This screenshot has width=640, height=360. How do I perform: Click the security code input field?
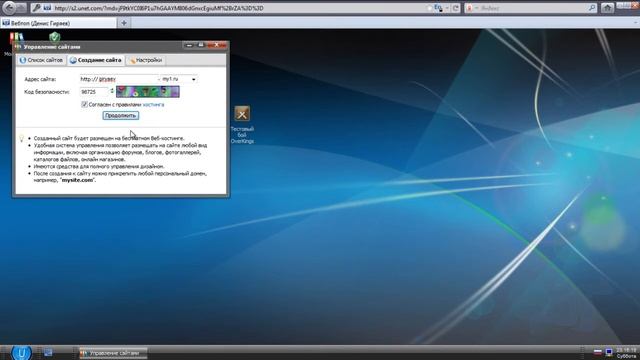point(94,92)
